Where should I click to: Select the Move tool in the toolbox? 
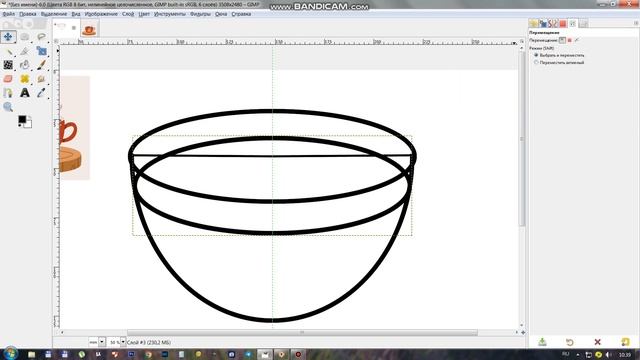tap(8, 37)
